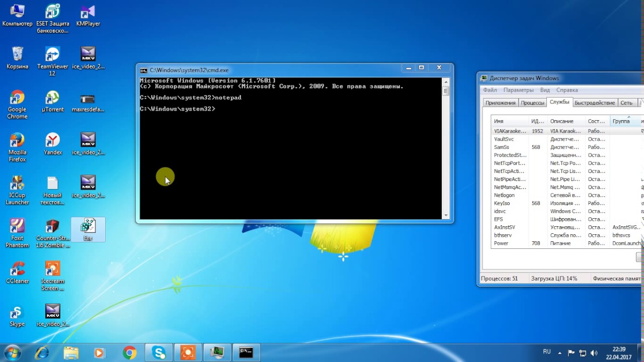Open the Параметры menu in Task Manager

518,90
